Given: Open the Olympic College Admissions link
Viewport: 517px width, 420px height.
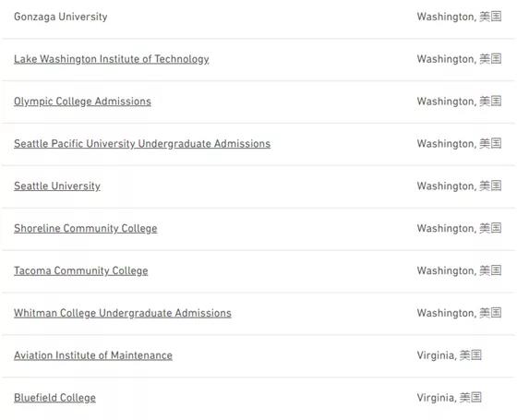Looking at the screenshot, I should click(x=82, y=102).
